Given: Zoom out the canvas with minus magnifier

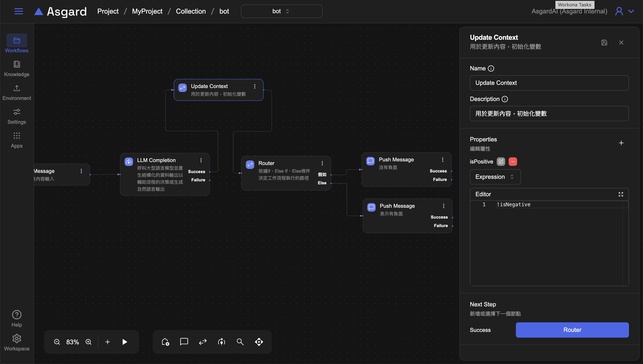Looking at the screenshot, I should click(57, 342).
